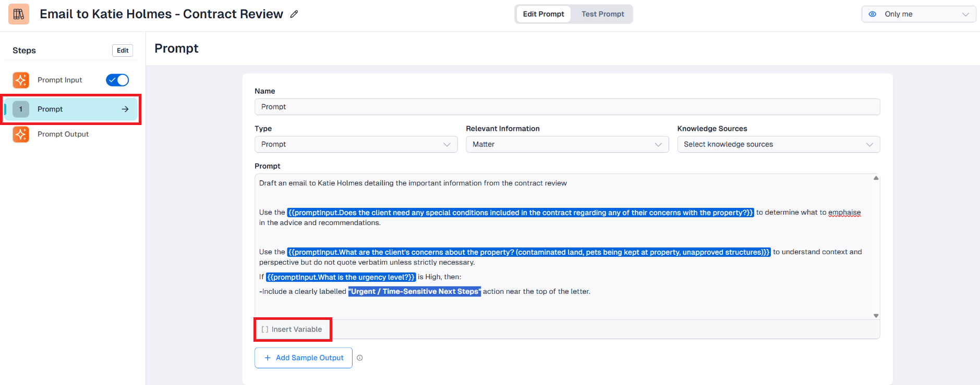Click the Prompt Output sparkle icon
This screenshot has height=385, width=980.
tap(21, 134)
